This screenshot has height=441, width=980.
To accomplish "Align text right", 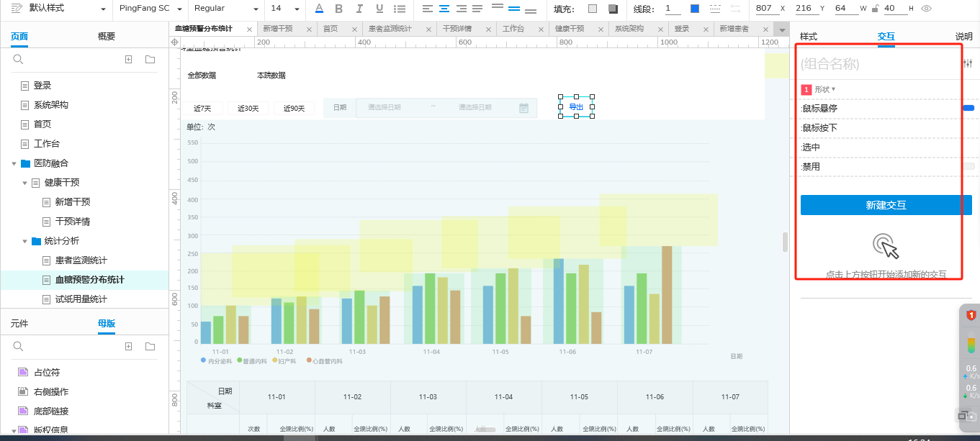I will (x=461, y=9).
